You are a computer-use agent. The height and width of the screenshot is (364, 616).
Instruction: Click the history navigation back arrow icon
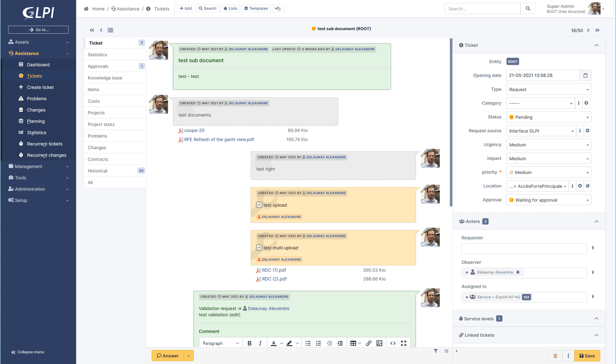pos(101,29)
